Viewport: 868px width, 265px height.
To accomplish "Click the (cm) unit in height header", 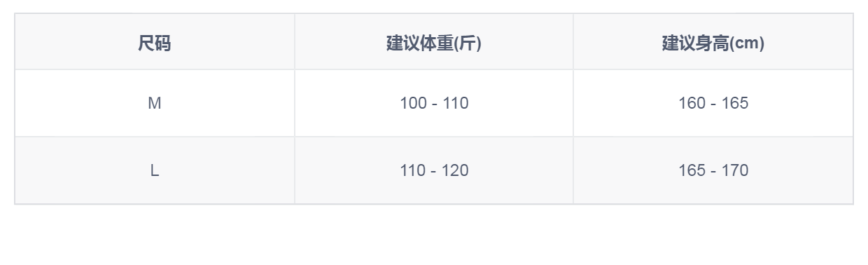I will point(747,43).
